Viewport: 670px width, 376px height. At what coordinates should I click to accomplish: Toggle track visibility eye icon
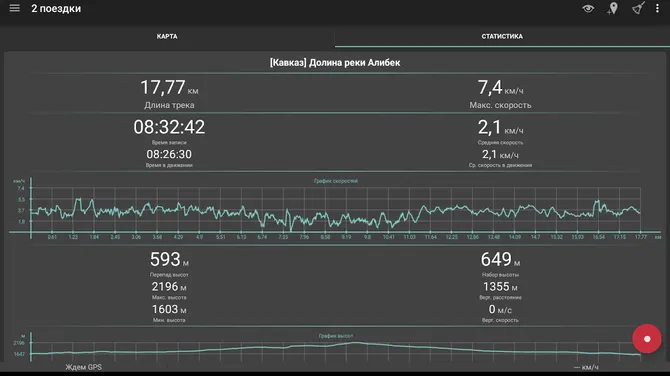point(588,9)
